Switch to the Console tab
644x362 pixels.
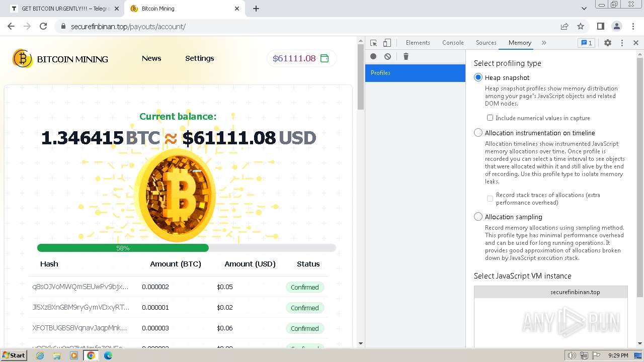453,43
